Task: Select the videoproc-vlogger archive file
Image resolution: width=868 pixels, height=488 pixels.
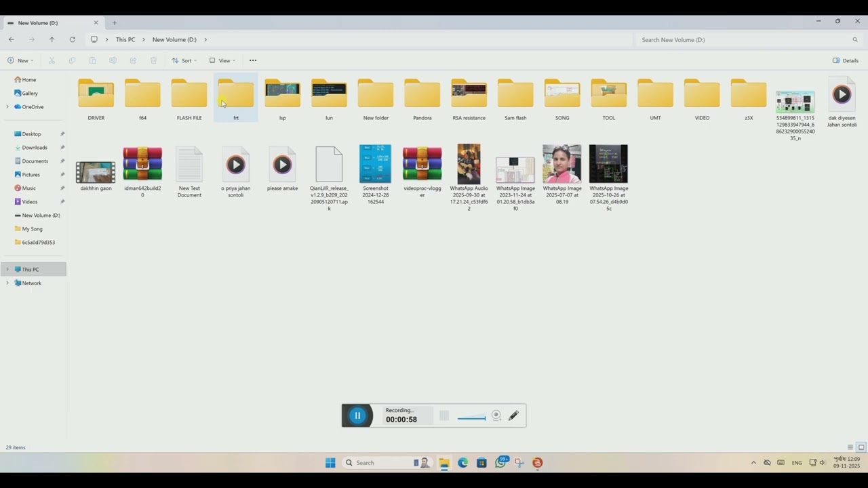Action: 422,172
